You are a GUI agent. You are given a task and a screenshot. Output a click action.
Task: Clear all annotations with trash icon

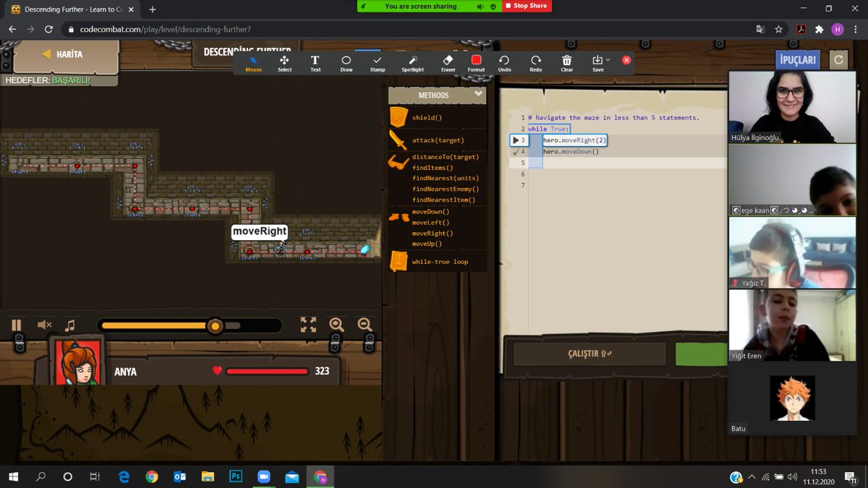pyautogui.click(x=567, y=64)
